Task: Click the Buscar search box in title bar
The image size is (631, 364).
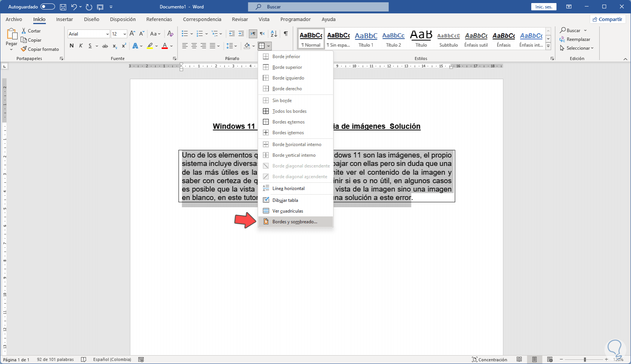Action: tap(318, 7)
